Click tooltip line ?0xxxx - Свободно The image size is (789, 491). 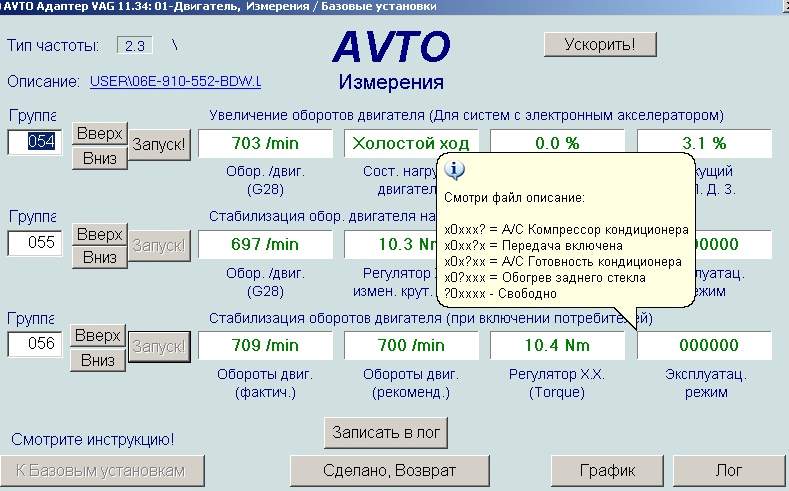(x=500, y=294)
